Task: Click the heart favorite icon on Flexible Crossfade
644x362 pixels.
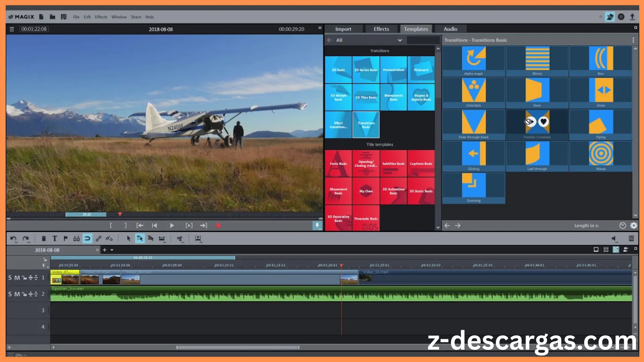Action: (x=543, y=122)
